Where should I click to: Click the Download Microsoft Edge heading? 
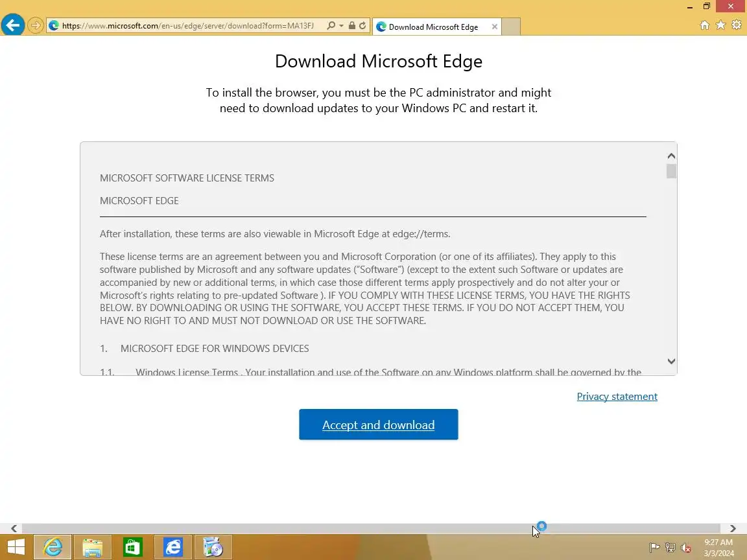click(379, 61)
